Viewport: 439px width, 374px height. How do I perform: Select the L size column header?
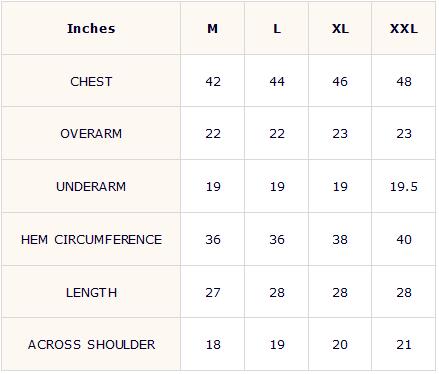point(277,29)
